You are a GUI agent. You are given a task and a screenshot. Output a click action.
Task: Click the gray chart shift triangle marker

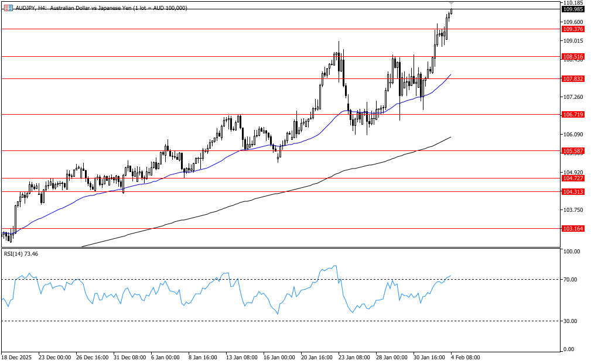point(451,3)
